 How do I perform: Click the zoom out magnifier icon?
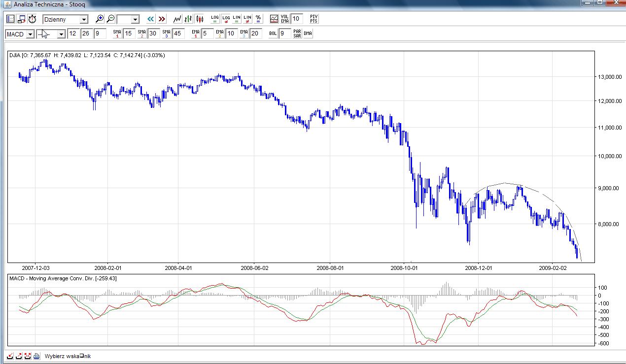click(110, 19)
